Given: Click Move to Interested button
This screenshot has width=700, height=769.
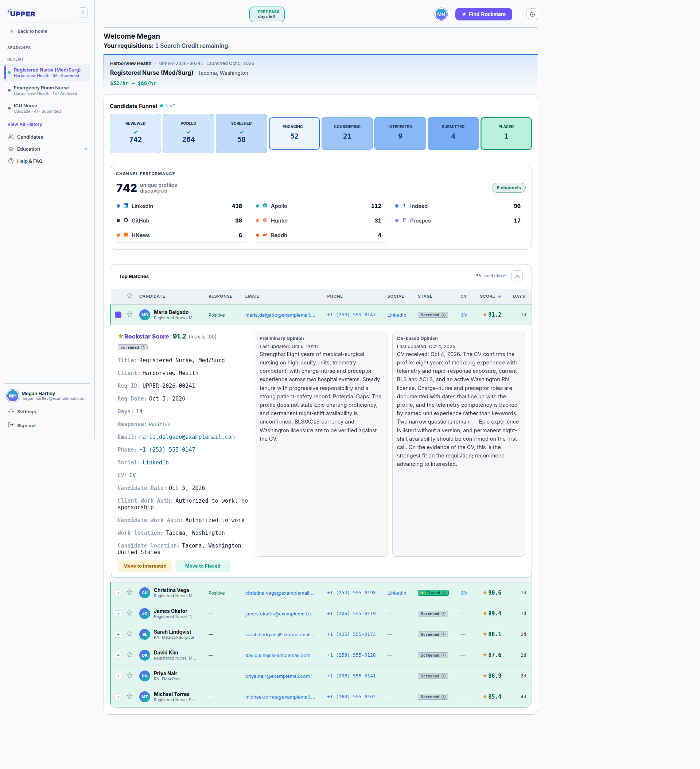Looking at the screenshot, I should pyautogui.click(x=145, y=566).
